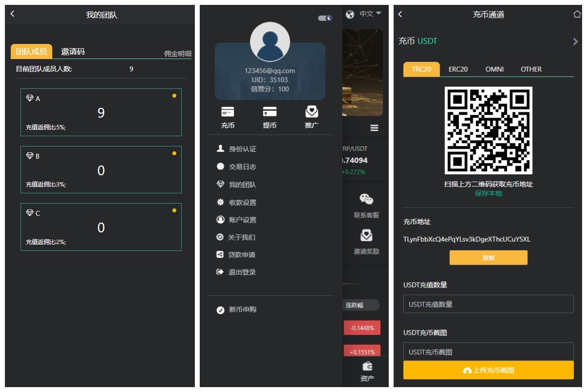The height and width of the screenshot is (392, 587).
Task: Toggle the dark mode switch
Action: (x=325, y=18)
